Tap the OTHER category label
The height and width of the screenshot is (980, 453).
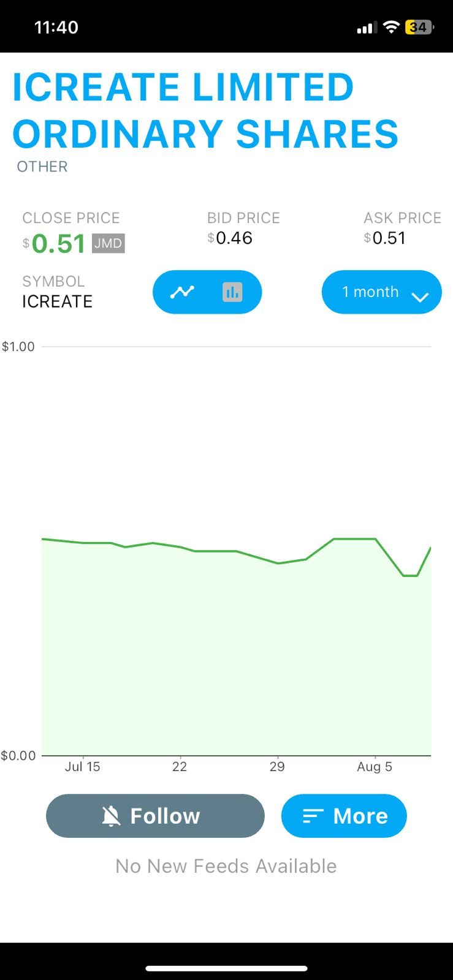click(x=42, y=167)
